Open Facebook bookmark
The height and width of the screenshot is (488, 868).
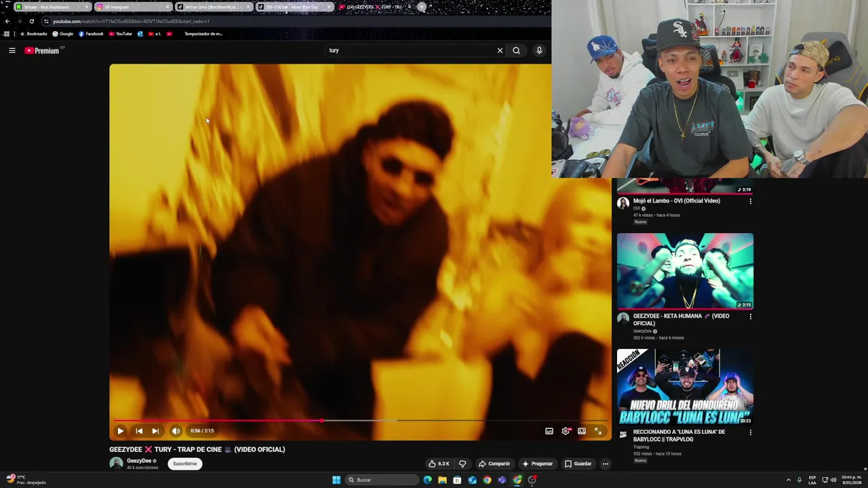pyautogui.click(x=91, y=34)
